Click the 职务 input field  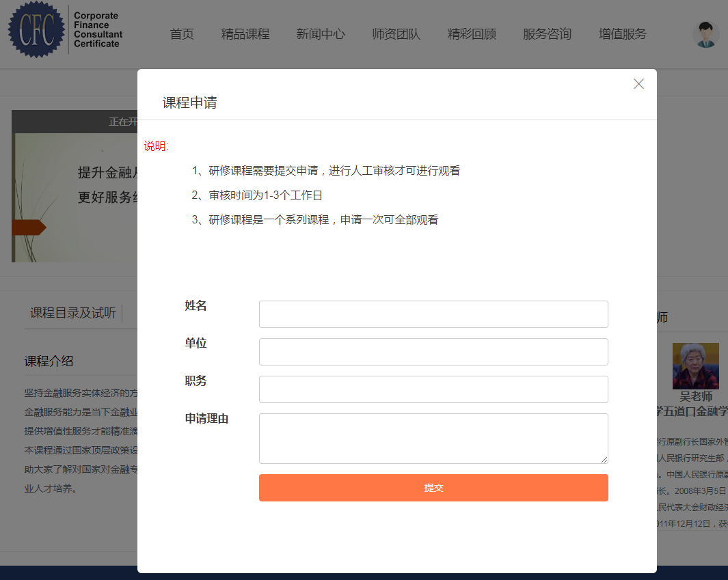click(433, 389)
